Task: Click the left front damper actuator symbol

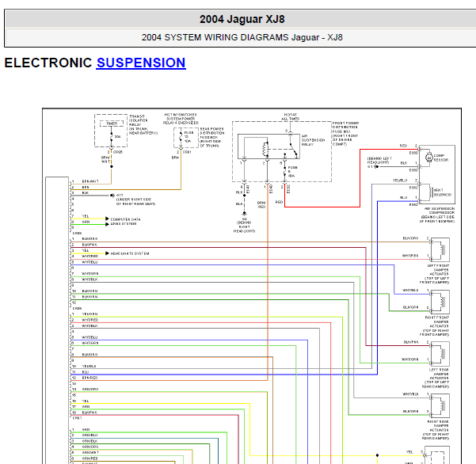Action: [440, 249]
